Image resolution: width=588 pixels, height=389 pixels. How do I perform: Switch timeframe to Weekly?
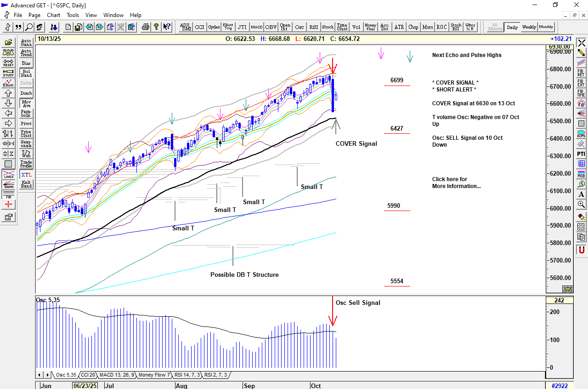coord(529,27)
